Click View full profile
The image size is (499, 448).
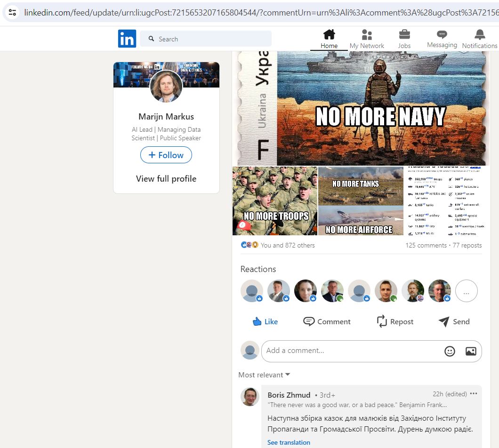166,179
